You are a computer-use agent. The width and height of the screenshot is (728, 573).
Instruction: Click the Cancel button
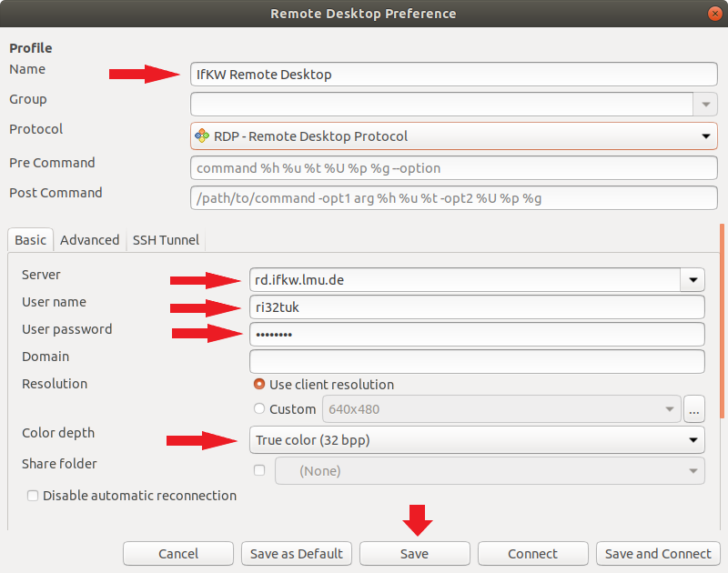(x=178, y=554)
